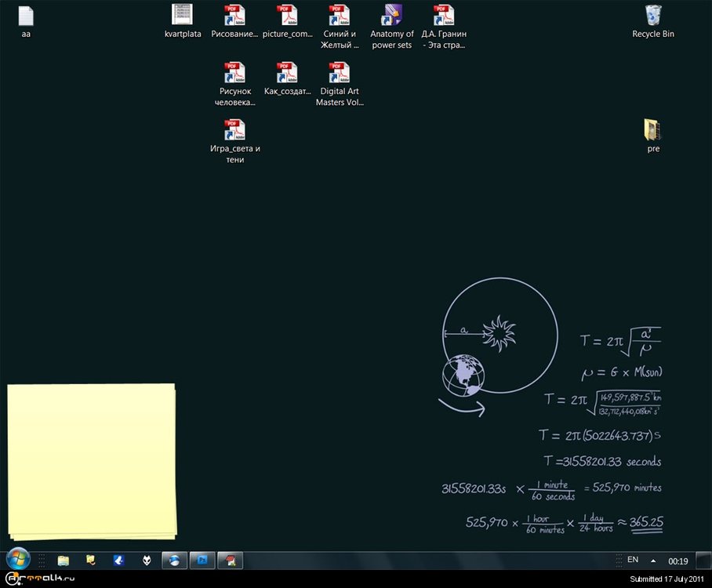Open the "Игра_света и тени" PDF
The width and height of the screenshot is (712, 588).
(234, 129)
